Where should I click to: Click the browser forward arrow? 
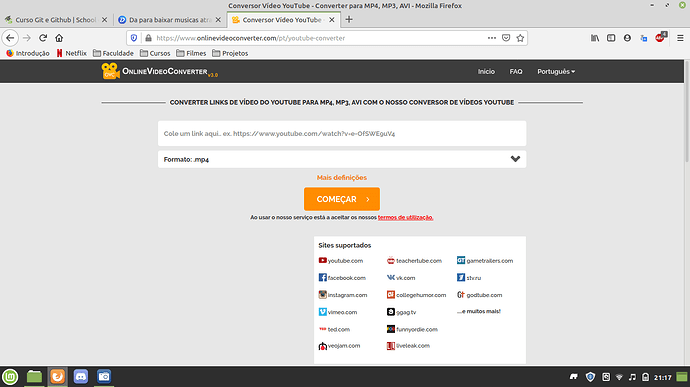[27, 38]
